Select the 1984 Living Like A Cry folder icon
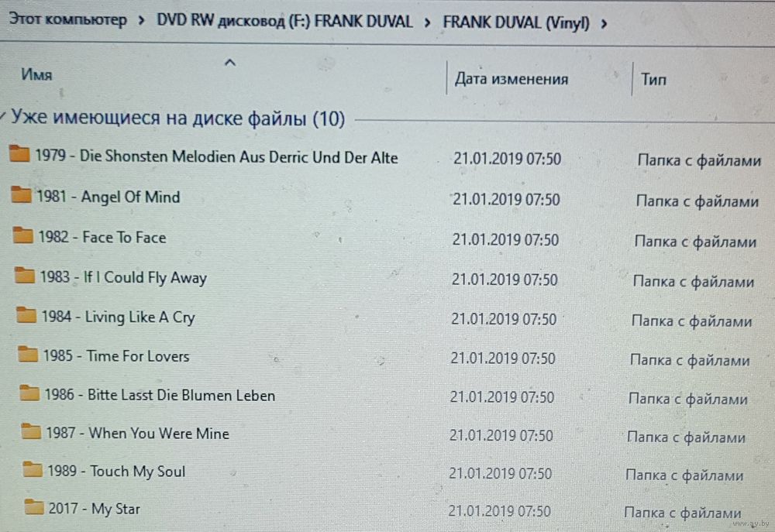 pyautogui.click(x=26, y=314)
